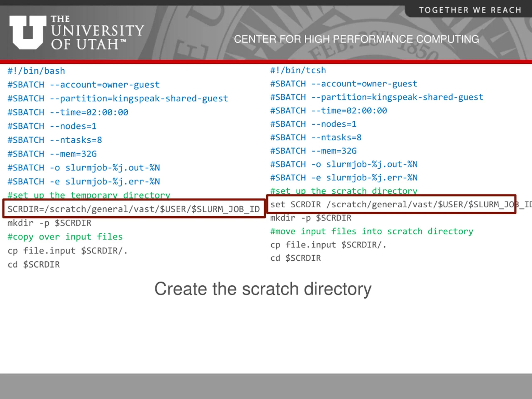Click the bash 'mkdir -p $SCRDIR' line
Screen dimensions: 532x399
click(x=49, y=223)
